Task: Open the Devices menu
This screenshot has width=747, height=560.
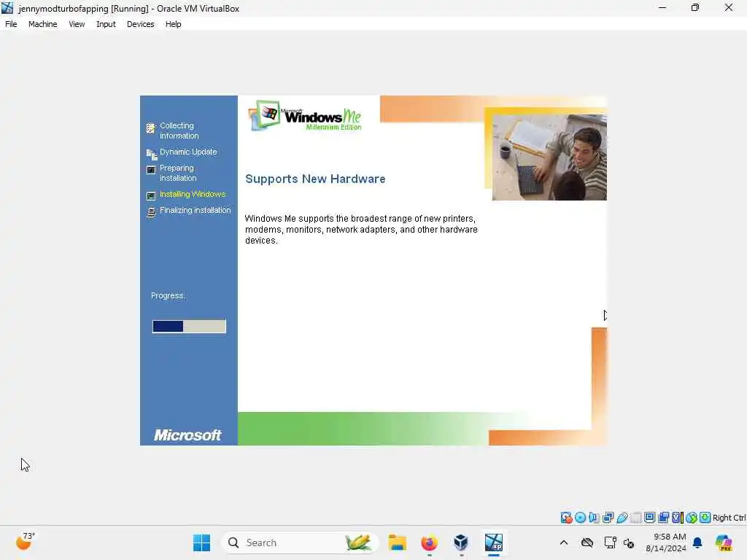Action: tap(140, 24)
